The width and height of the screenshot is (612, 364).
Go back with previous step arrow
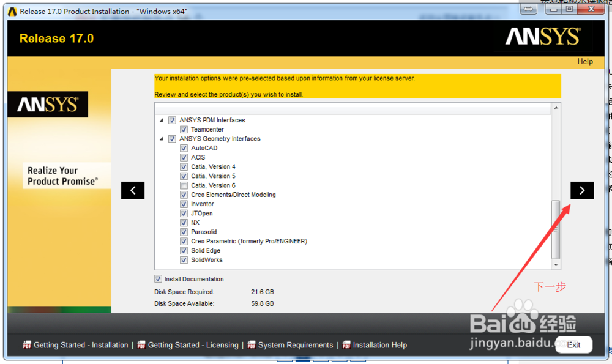point(133,190)
